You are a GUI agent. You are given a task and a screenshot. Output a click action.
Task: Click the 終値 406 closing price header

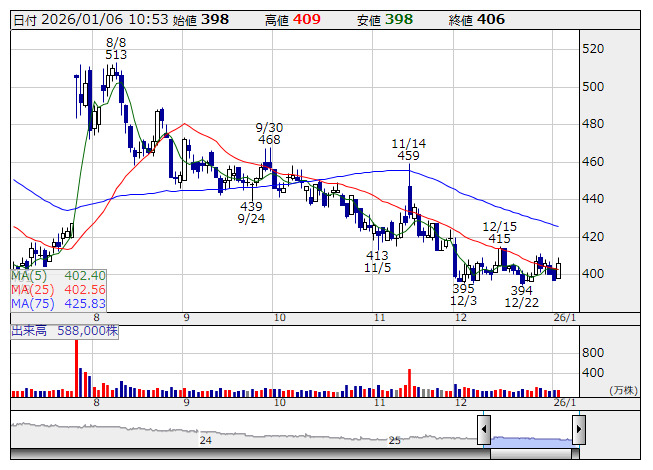[x=477, y=20]
